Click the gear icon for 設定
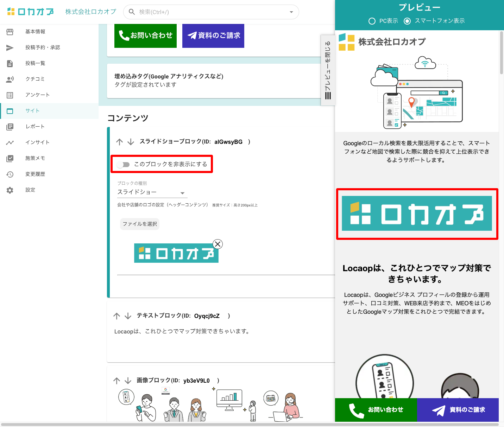The height and width of the screenshot is (427, 504). click(10, 190)
